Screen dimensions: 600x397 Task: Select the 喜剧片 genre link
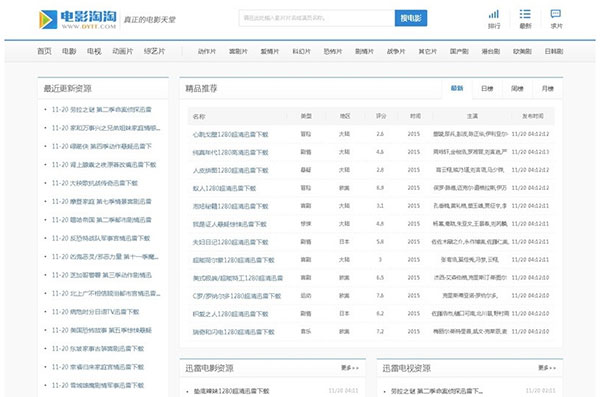pos(238,51)
